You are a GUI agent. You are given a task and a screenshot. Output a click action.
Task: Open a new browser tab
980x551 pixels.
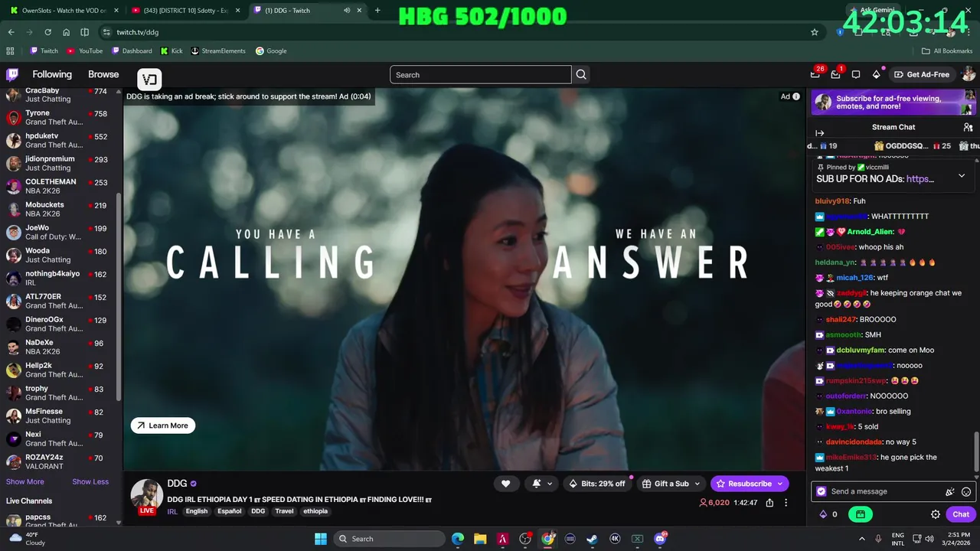coord(377,10)
